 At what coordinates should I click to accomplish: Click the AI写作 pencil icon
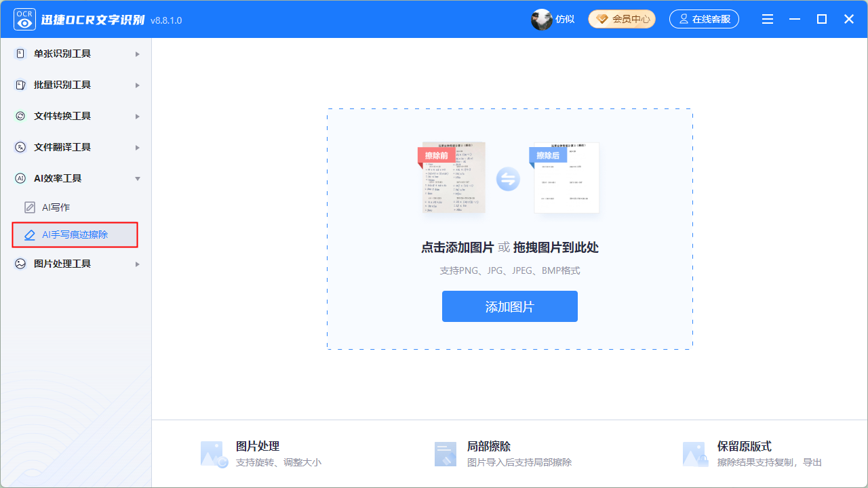click(30, 207)
